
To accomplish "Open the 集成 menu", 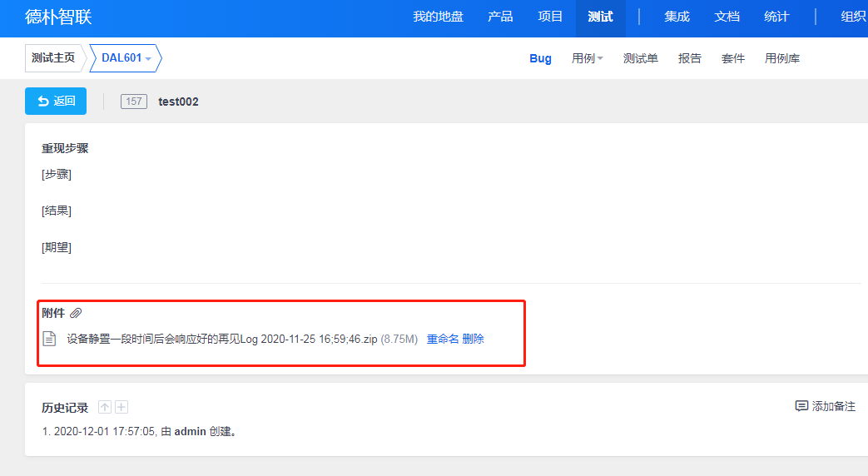I will click(677, 17).
